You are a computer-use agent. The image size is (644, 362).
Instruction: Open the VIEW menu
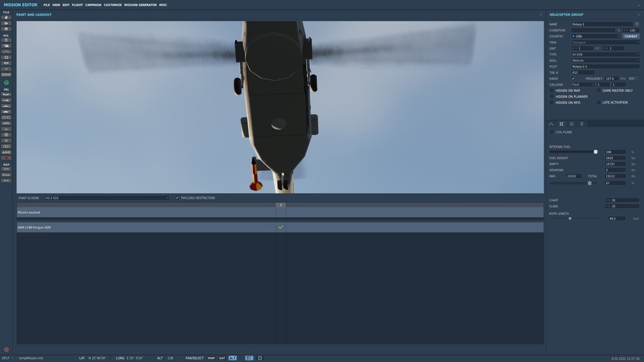pos(56,5)
